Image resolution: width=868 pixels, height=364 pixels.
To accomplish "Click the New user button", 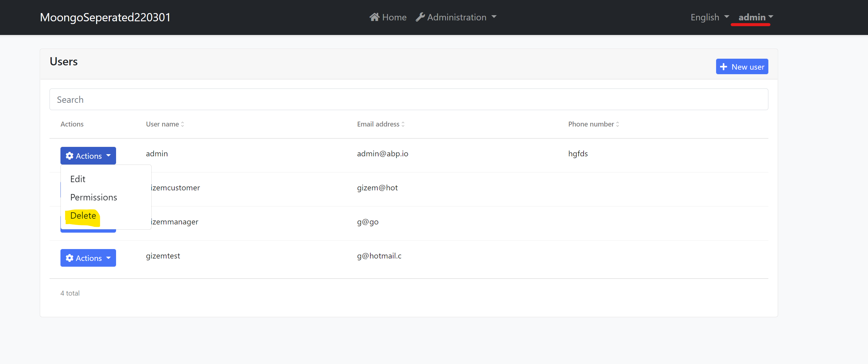I will click(742, 67).
